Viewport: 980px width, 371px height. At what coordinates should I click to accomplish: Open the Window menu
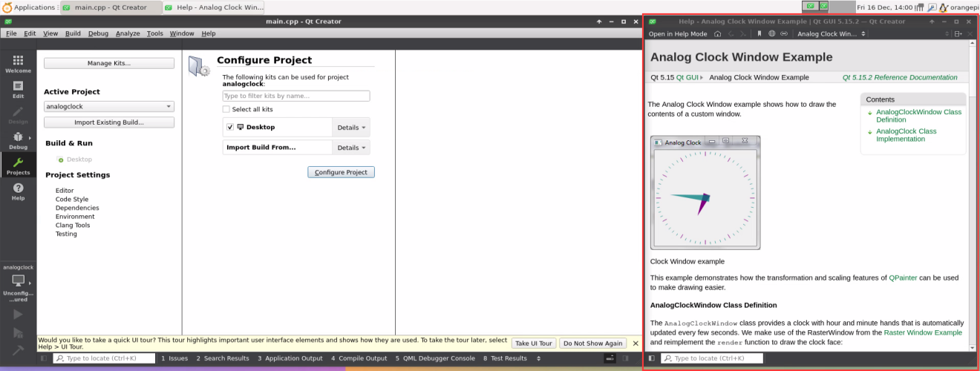(x=182, y=33)
